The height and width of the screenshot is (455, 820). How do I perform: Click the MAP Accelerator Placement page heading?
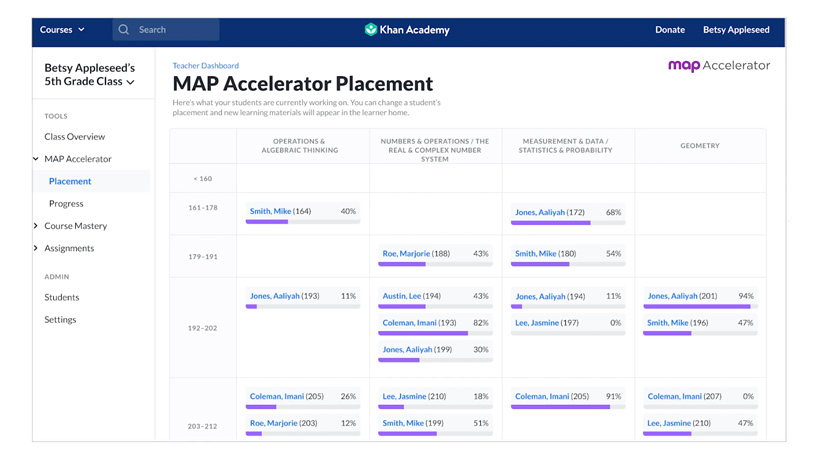click(x=303, y=84)
